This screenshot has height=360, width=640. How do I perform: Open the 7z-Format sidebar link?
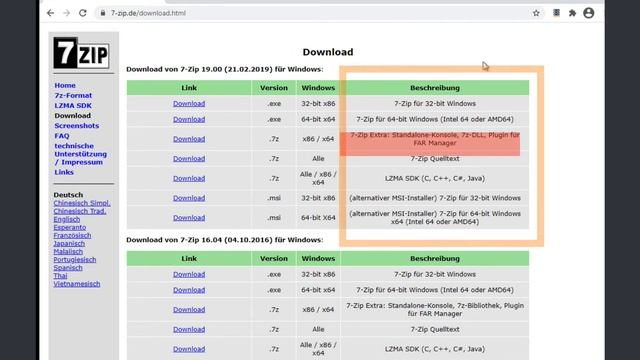point(73,96)
